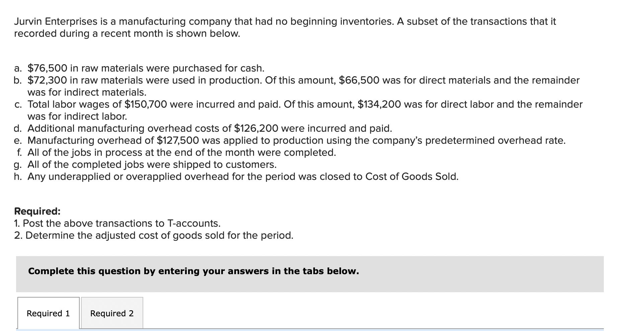Click the $134,200 direct labor amount

[380, 104]
